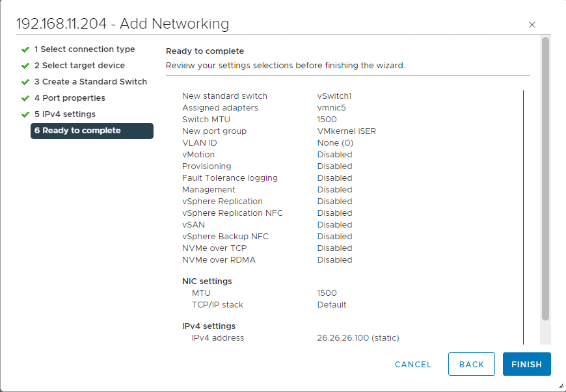Click the VMkernel iSER port group value
Image resolution: width=566 pixels, height=392 pixels.
coord(346,131)
